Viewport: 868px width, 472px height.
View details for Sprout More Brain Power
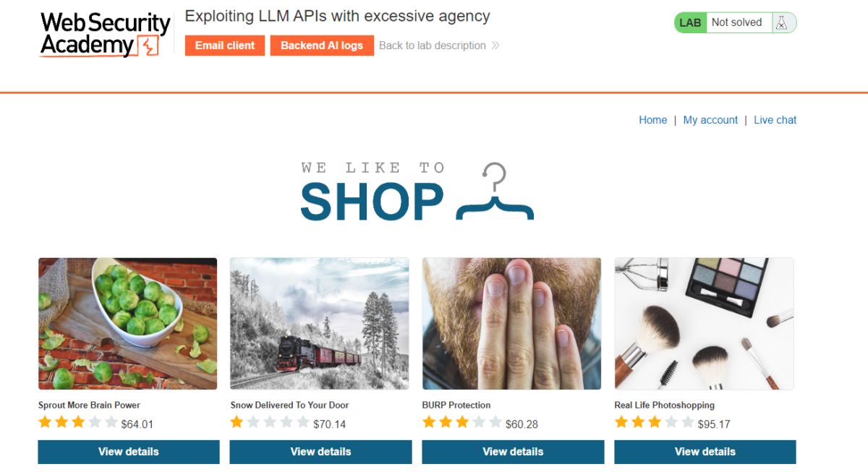coord(129,452)
